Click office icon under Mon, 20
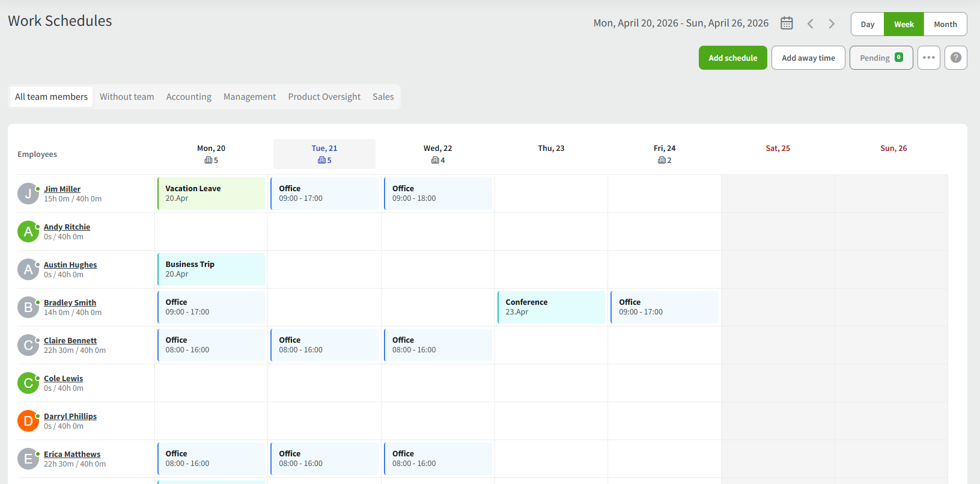The width and height of the screenshot is (980, 484). 208,161
